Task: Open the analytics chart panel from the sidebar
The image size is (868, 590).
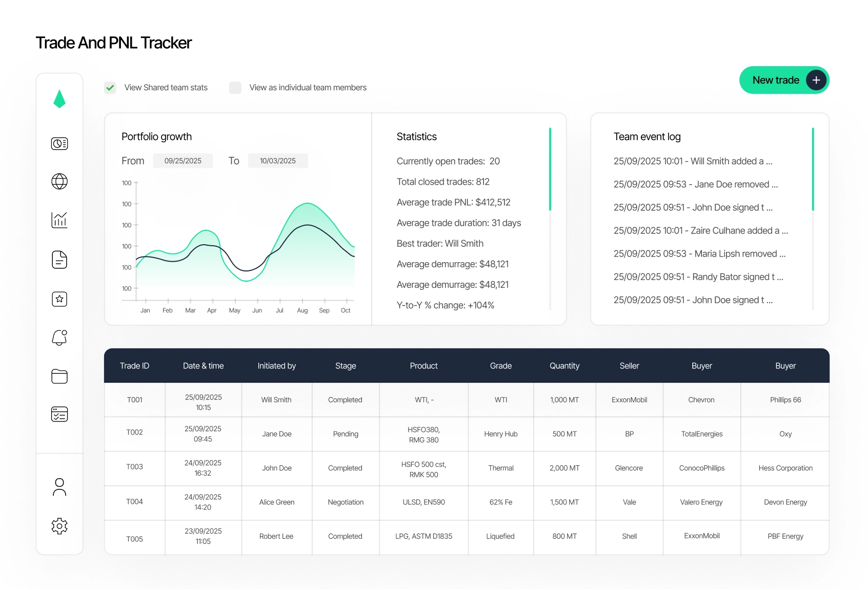Action: click(59, 221)
